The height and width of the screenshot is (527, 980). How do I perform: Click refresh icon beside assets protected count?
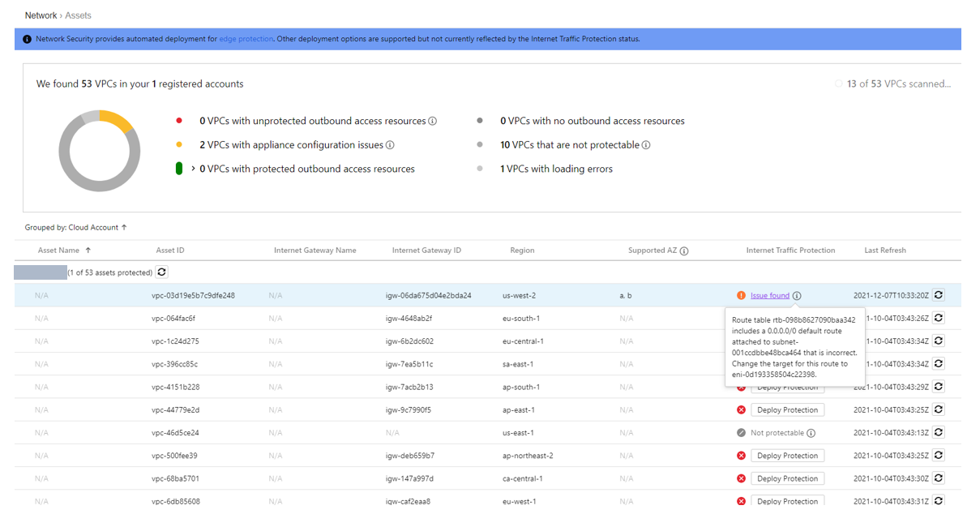162,272
